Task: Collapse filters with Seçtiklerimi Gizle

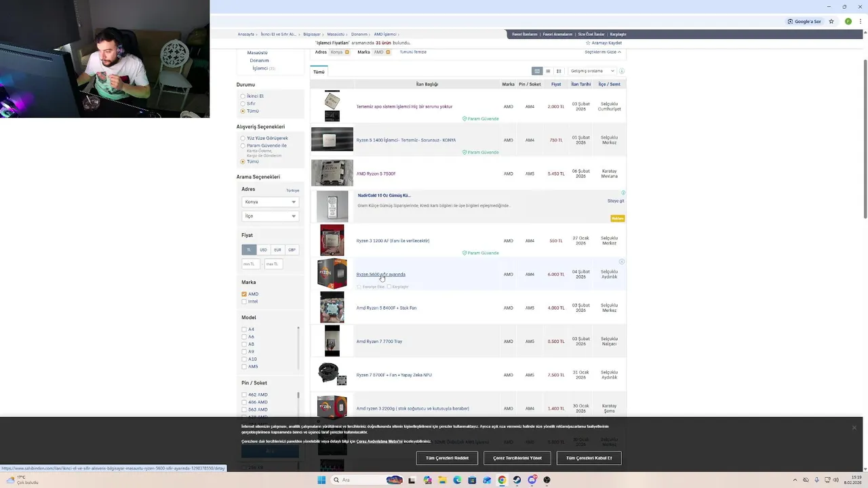Action: [x=603, y=52]
